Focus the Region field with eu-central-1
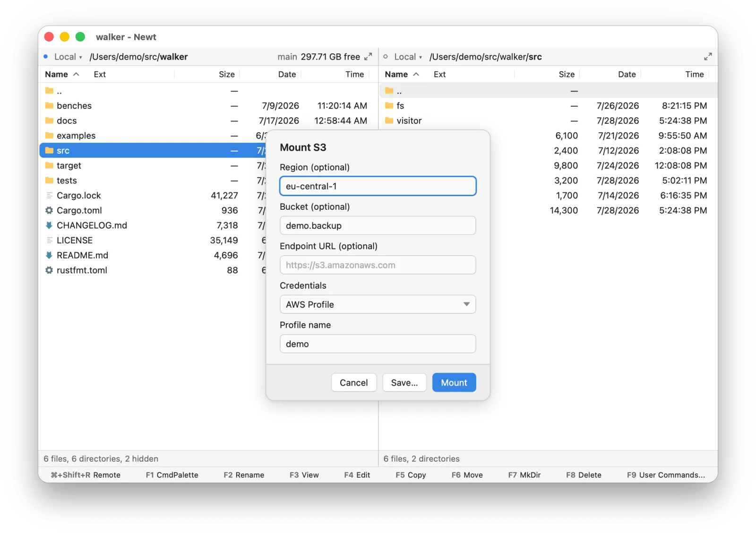This screenshot has height=533, width=756. [378, 186]
